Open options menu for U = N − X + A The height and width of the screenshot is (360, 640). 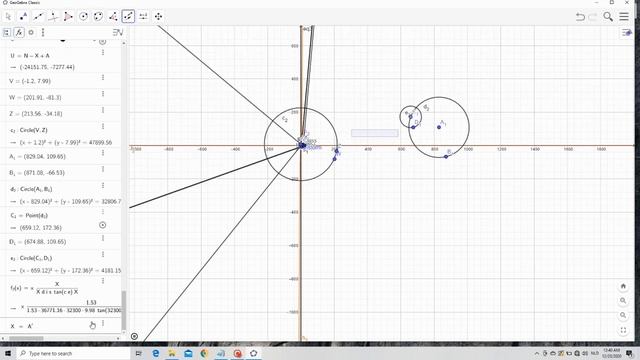coord(103,53)
